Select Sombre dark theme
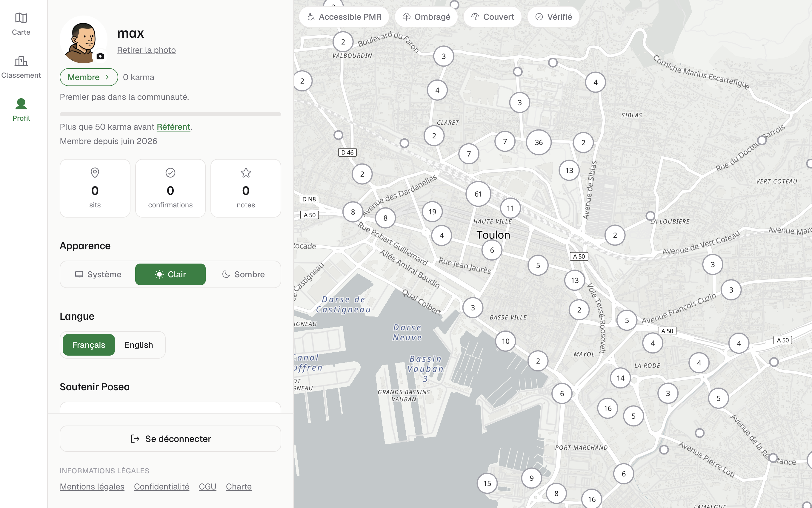812x508 pixels. 243,275
